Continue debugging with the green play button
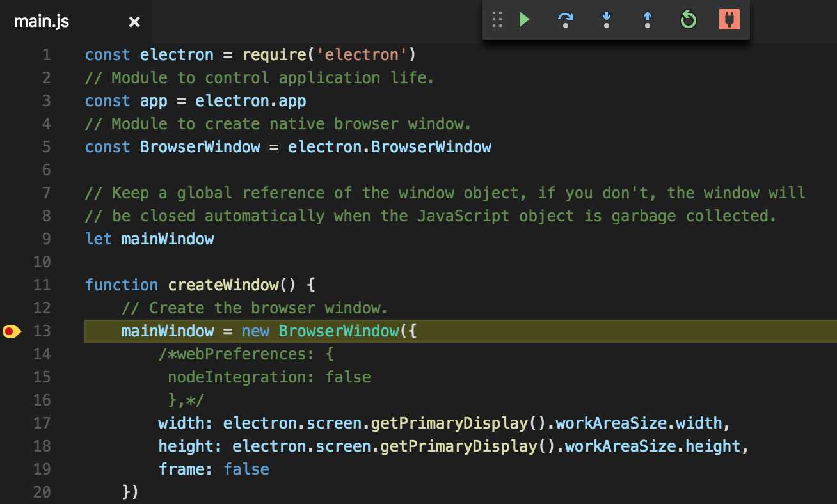 click(x=525, y=20)
